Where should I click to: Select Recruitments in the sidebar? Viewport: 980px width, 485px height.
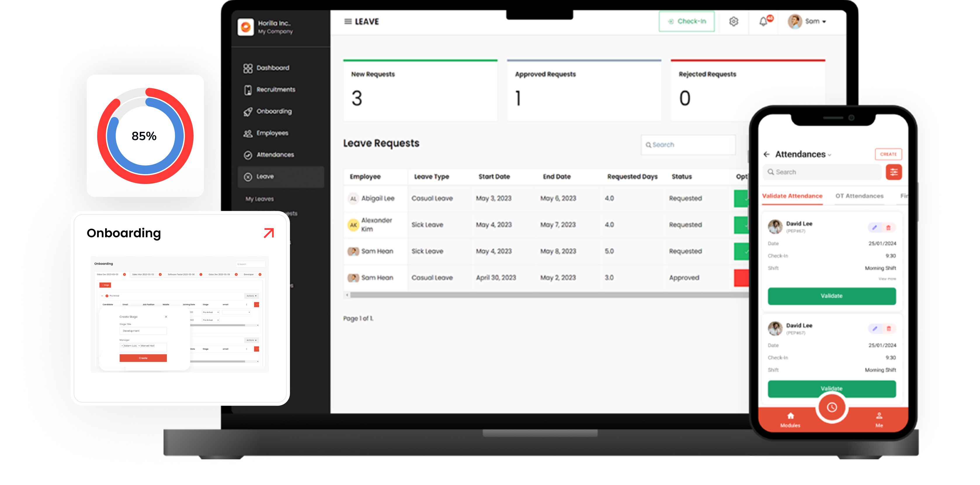(275, 89)
